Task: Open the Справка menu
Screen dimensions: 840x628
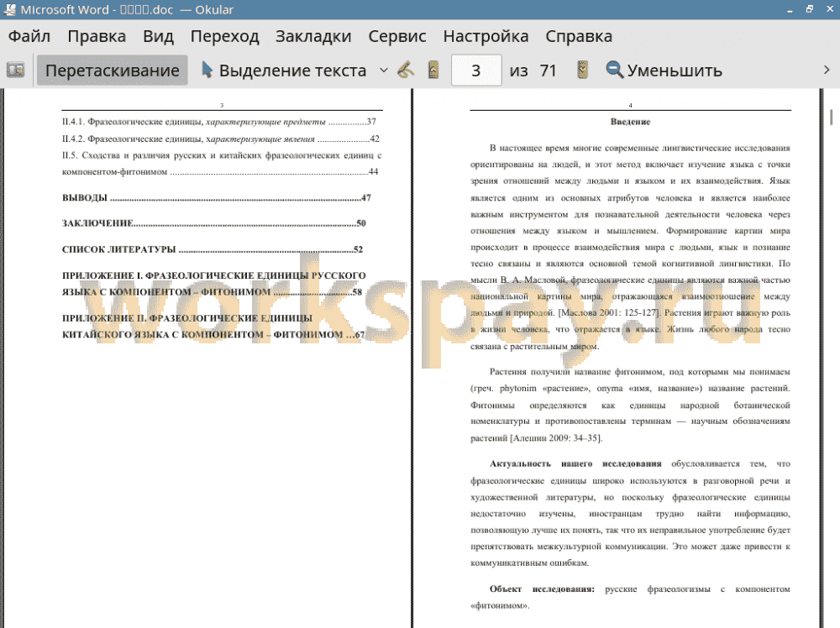Action: pyautogui.click(x=579, y=36)
